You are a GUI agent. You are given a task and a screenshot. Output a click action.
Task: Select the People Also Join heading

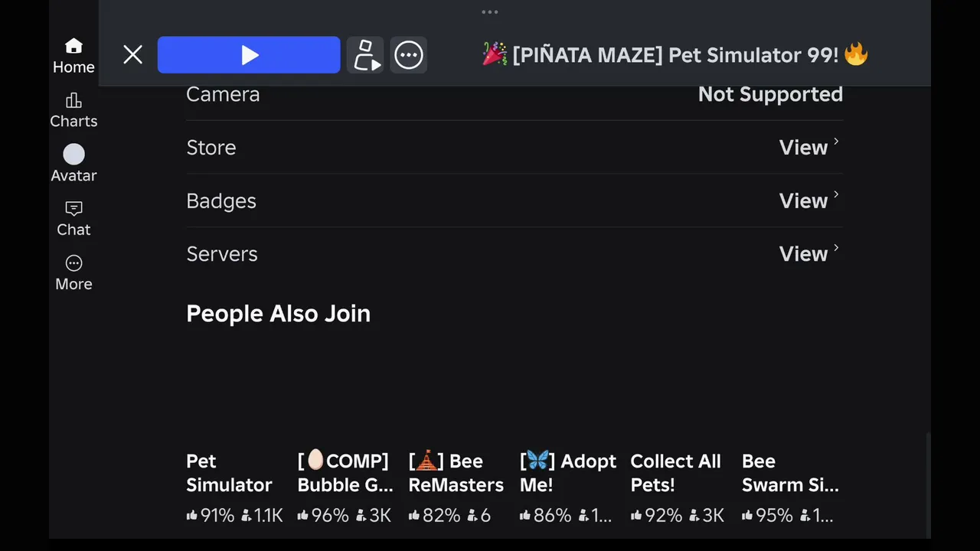[x=279, y=313]
